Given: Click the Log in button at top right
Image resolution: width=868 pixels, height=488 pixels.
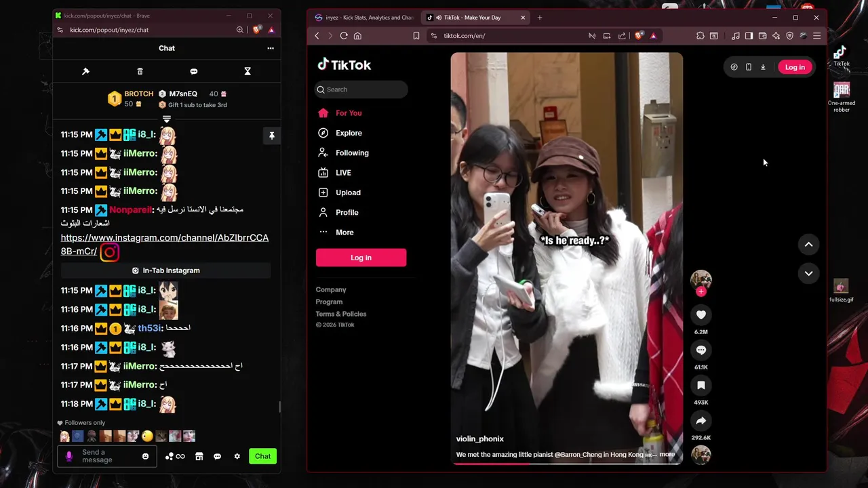Looking at the screenshot, I should (795, 67).
